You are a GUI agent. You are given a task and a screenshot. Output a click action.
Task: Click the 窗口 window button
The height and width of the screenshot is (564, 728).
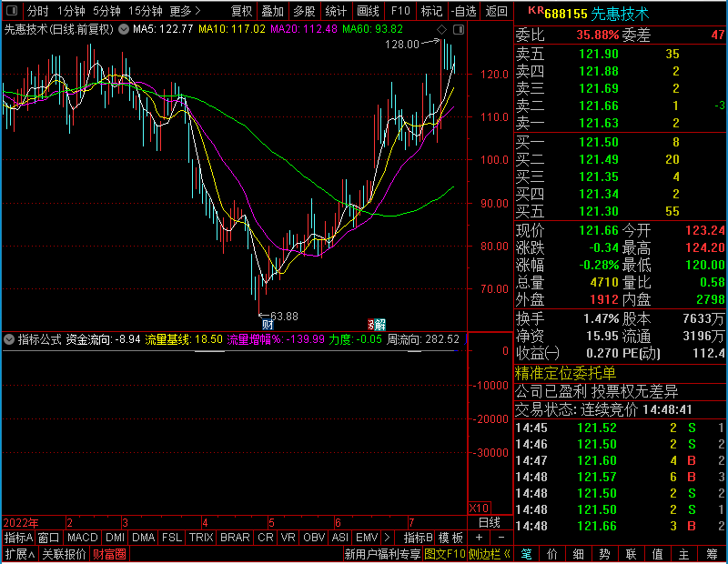49,538
